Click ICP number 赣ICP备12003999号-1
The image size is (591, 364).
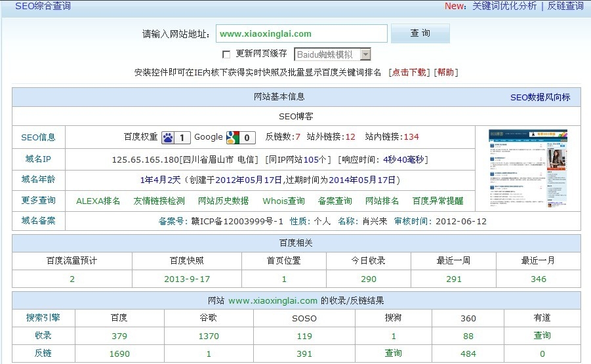coord(237,221)
